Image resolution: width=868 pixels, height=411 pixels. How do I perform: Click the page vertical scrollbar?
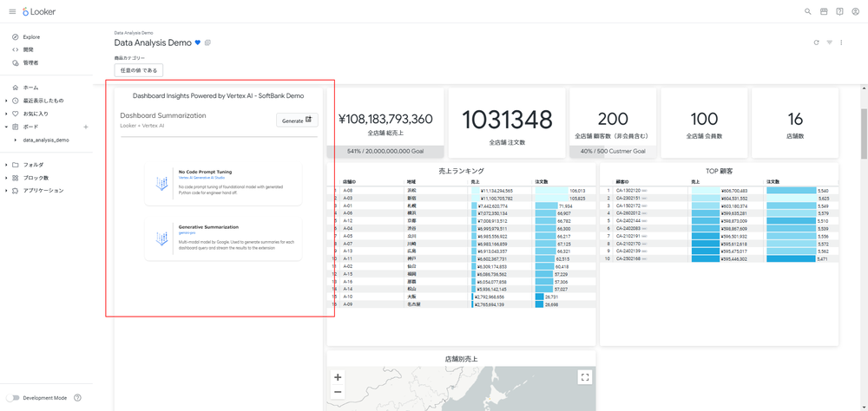(x=864, y=133)
